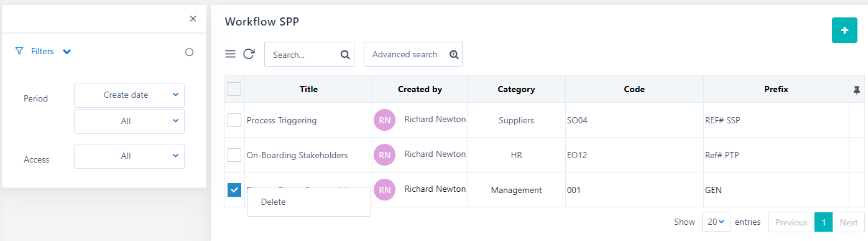Click the Filters label
This screenshot has height=241, width=868.
pyautogui.click(x=42, y=52)
